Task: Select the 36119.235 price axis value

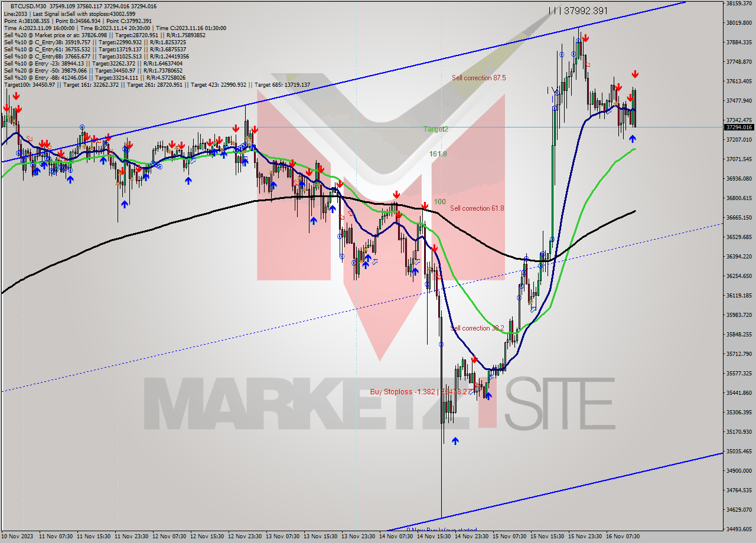Action: (739, 296)
